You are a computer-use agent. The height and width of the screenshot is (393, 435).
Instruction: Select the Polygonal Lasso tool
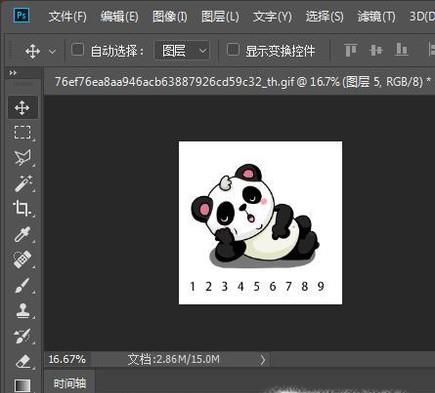pyautogui.click(x=23, y=157)
